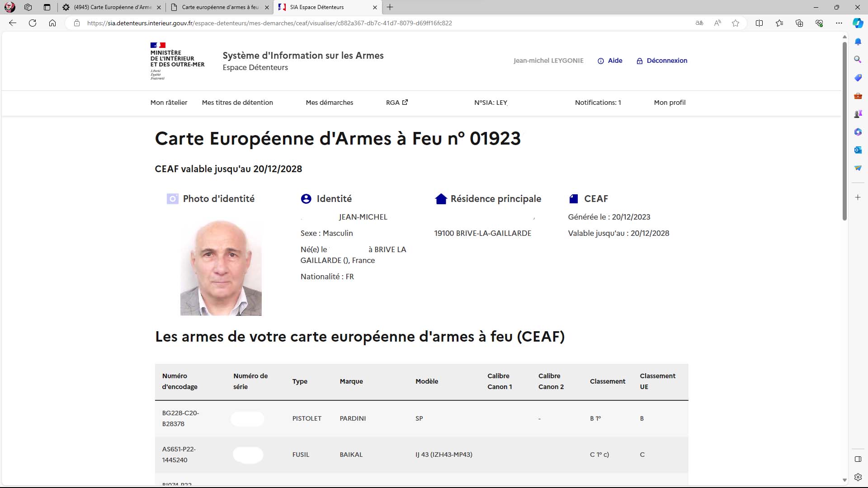This screenshot has width=868, height=488.
Task: Open Outlook from the sidebar
Action: click(x=858, y=150)
